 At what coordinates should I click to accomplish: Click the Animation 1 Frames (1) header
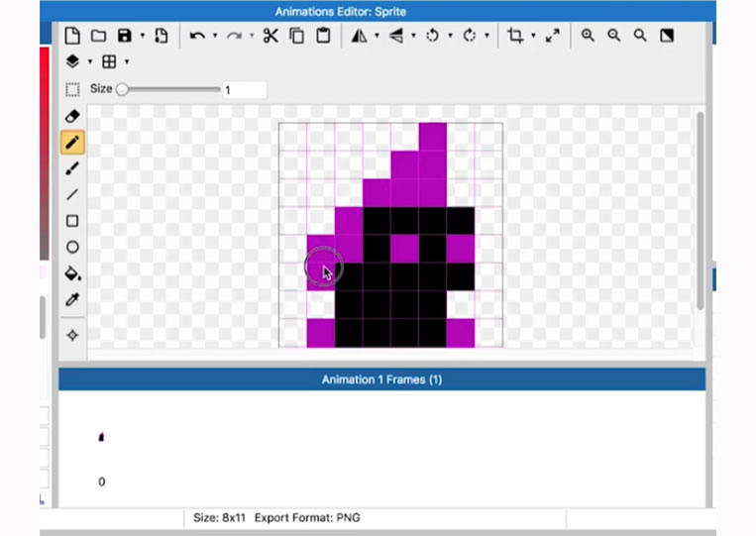pyautogui.click(x=381, y=379)
